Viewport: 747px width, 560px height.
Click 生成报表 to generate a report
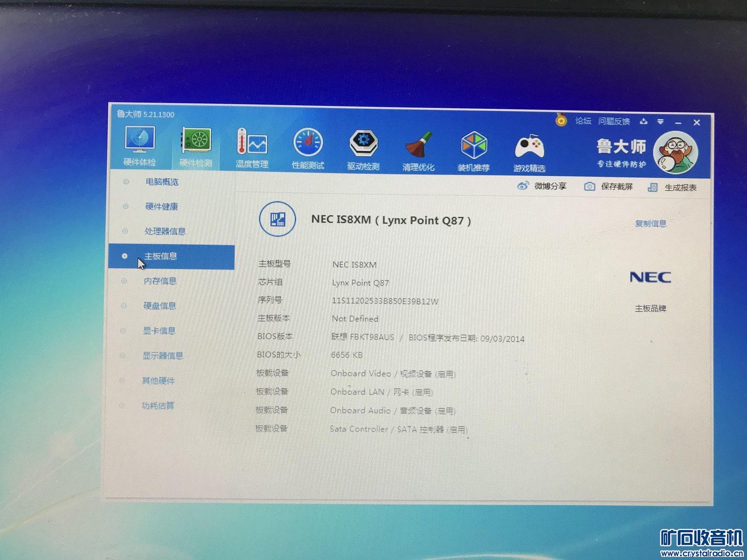tap(672, 187)
